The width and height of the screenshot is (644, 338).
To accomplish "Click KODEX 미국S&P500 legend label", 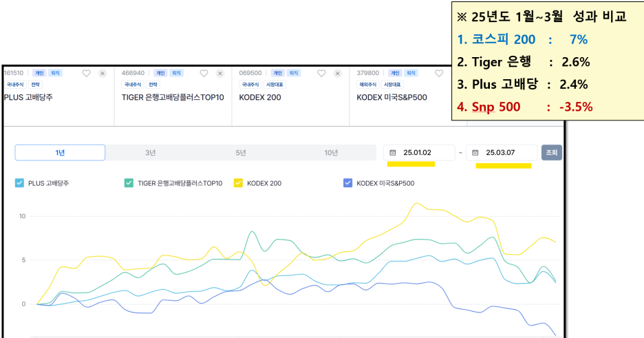I will coord(385,184).
